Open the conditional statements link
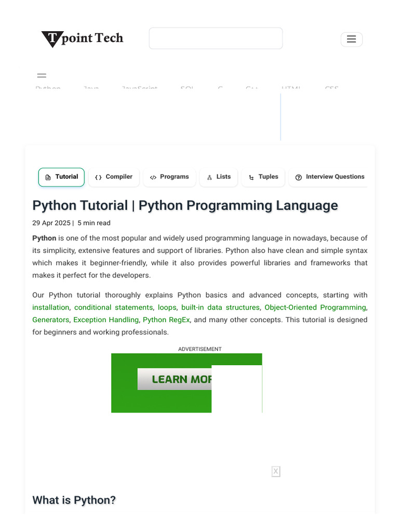This screenshot has width=399, height=532. pyautogui.click(x=114, y=308)
